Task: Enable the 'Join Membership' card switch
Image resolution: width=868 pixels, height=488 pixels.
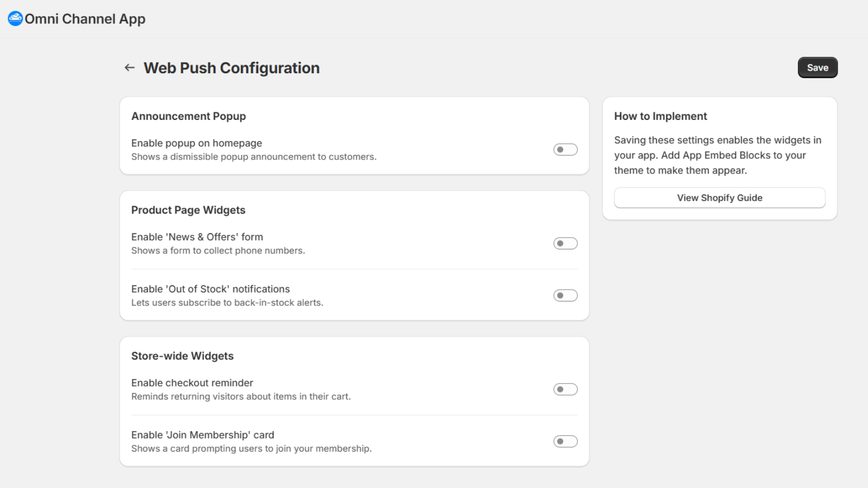Action: pos(565,441)
